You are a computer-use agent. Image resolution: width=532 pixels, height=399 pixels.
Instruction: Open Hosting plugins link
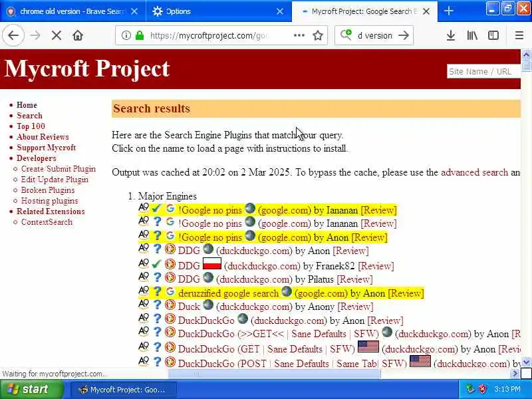coord(49,201)
